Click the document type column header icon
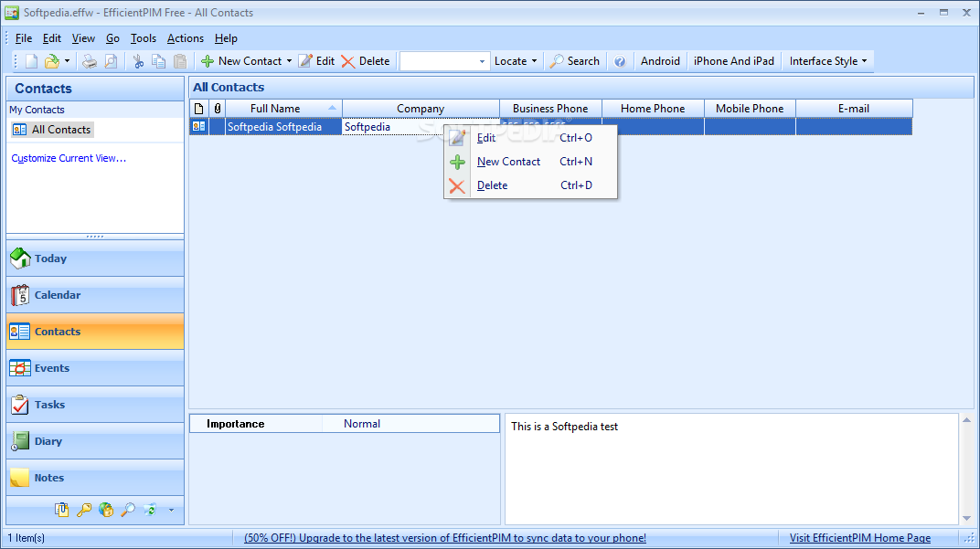 coord(198,109)
